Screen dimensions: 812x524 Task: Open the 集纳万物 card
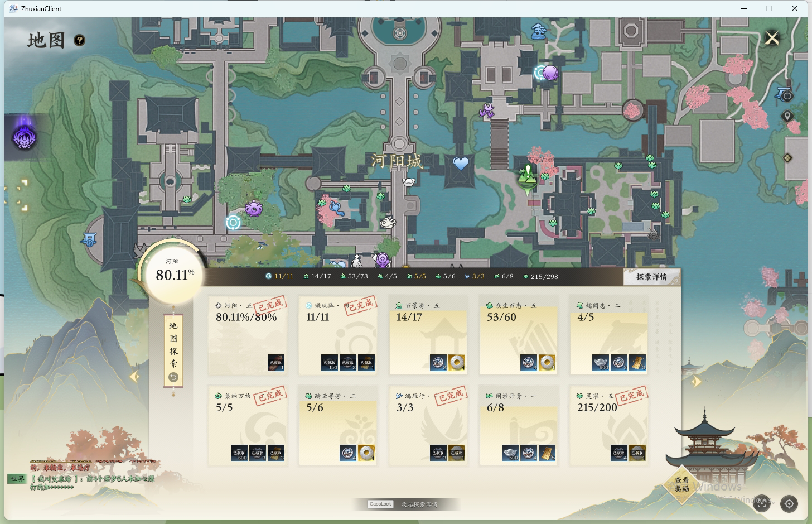pos(248,426)
